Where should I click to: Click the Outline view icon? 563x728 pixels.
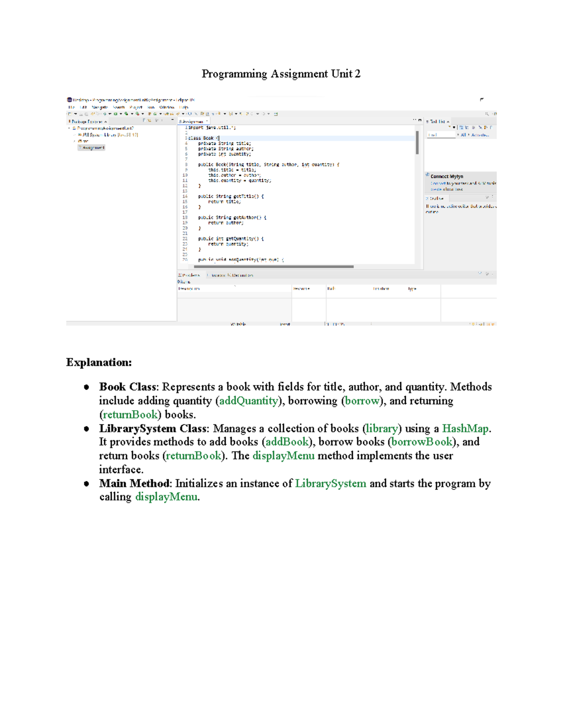click(x=427, y=199)
